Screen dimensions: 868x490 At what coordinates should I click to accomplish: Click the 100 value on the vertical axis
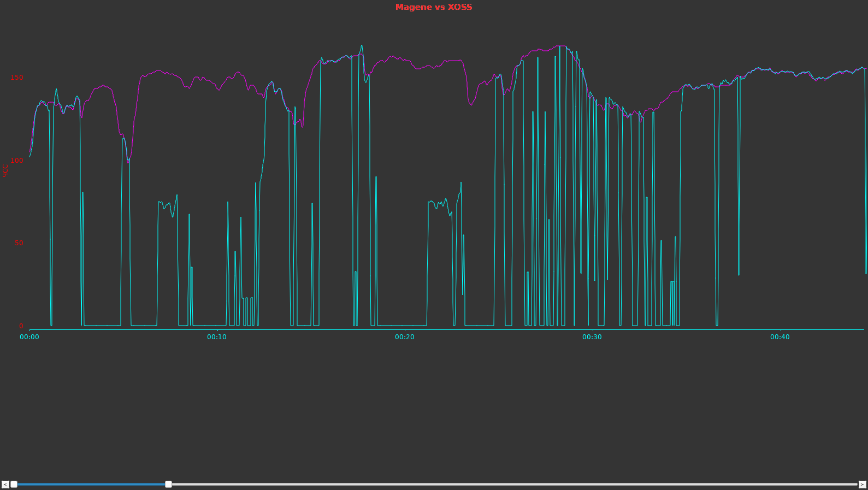point(17,161)
